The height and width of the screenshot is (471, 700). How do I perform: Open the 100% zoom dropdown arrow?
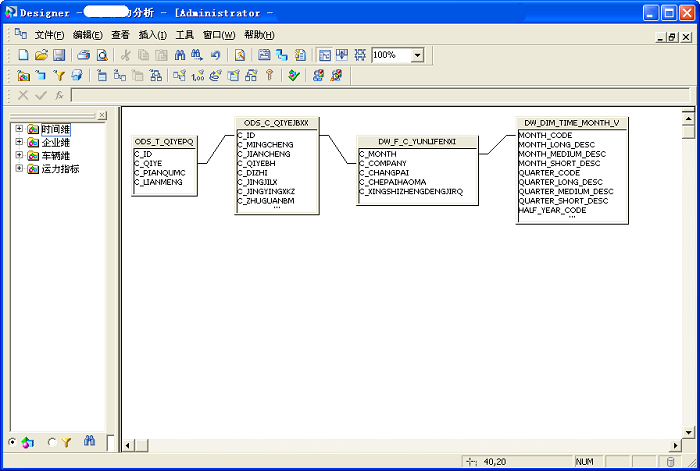click(417, 55)
